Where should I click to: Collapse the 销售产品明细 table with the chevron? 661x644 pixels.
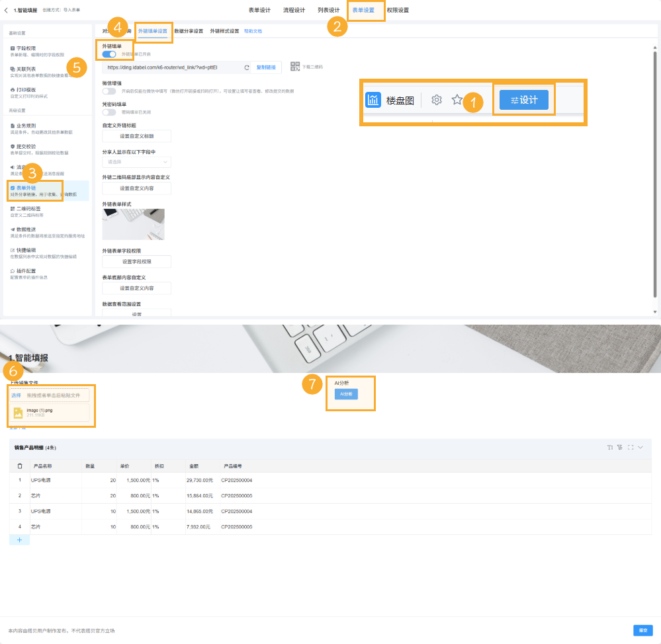click(x=640, y=448)
